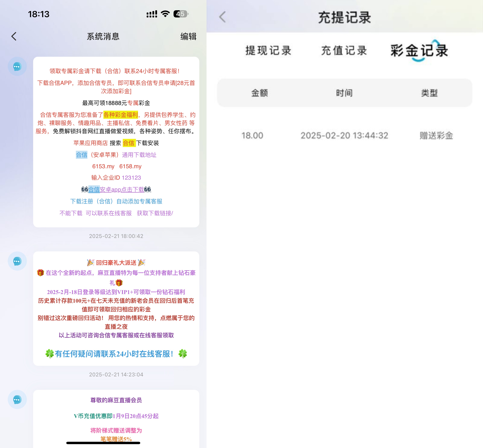Tap the 6158.my download address
The image size is (483, 448).
(130, 166)
